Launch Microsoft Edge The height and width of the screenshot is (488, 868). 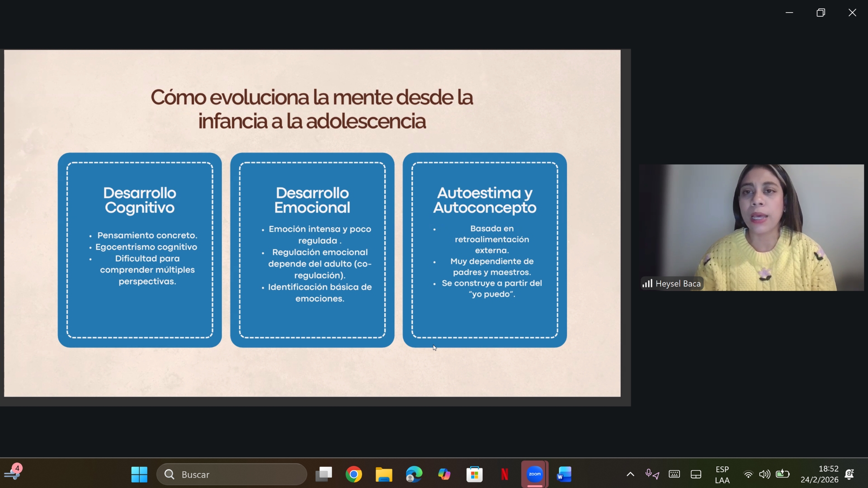click(414, 474)
